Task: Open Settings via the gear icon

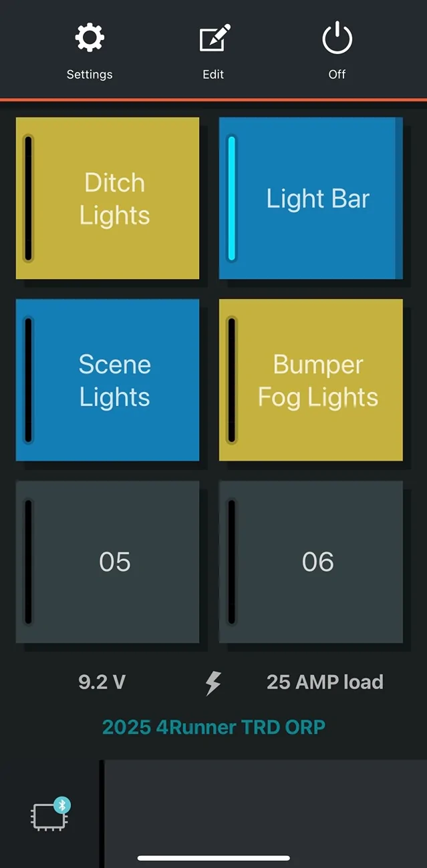Action: (x=90, y=39)
